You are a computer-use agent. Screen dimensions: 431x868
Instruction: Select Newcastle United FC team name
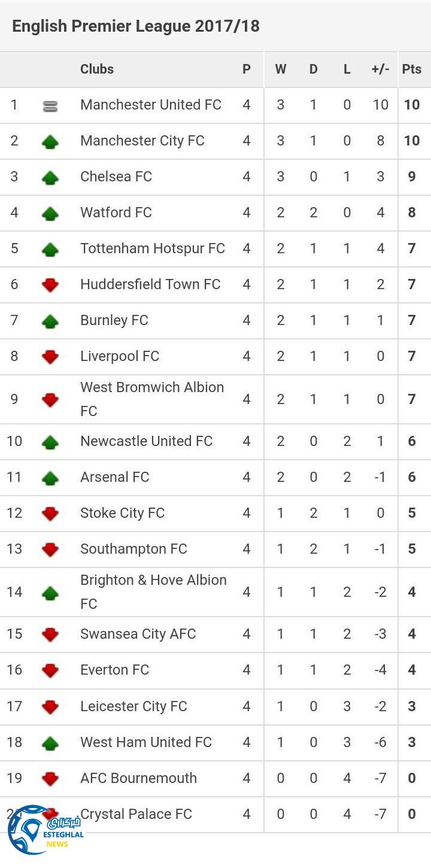147,441
